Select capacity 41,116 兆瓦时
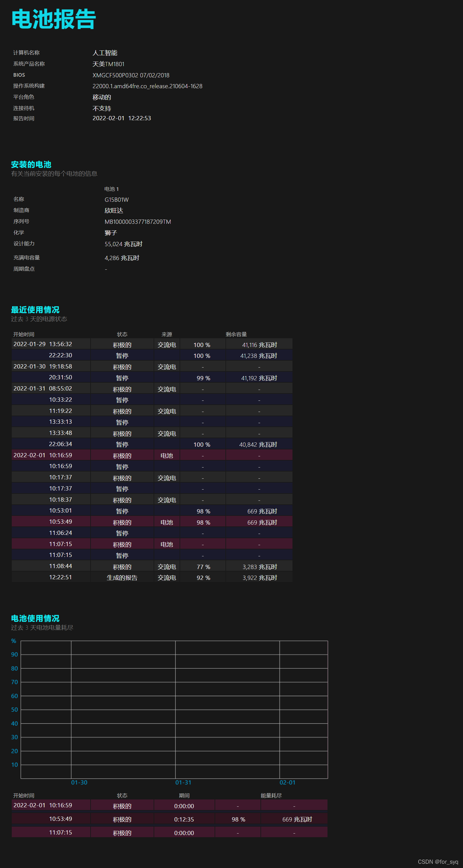This screenshot has width=463, height=868. pos(259,345)
